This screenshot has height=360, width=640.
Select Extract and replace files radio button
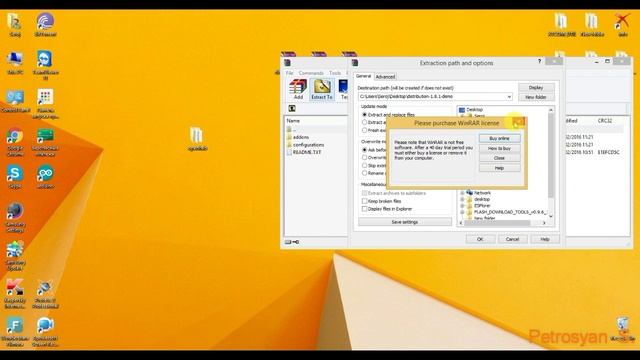364,115
